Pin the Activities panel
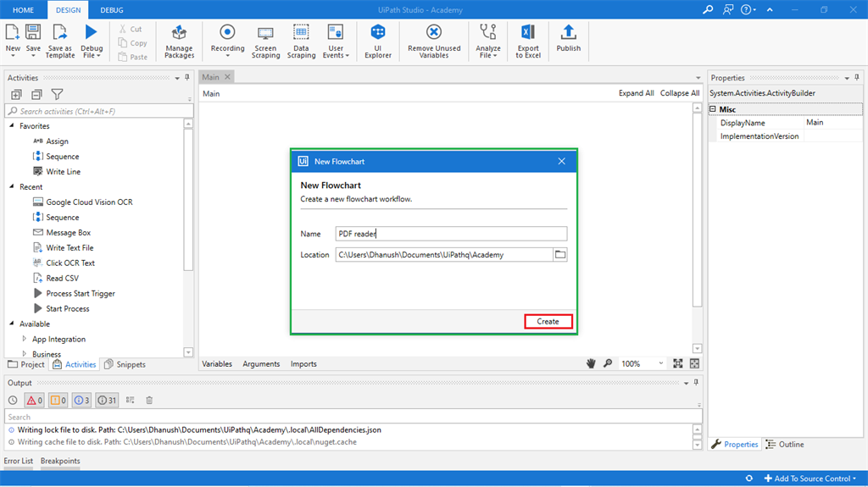This screenshot has width=868, height=487. pyautogui.click(x=187, y=77)
